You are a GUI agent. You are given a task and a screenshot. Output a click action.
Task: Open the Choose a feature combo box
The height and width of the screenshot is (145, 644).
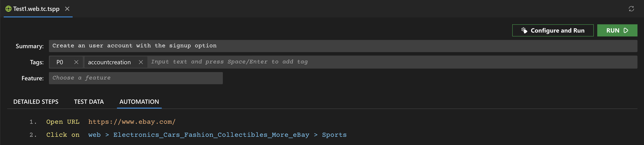click(135, 78)
